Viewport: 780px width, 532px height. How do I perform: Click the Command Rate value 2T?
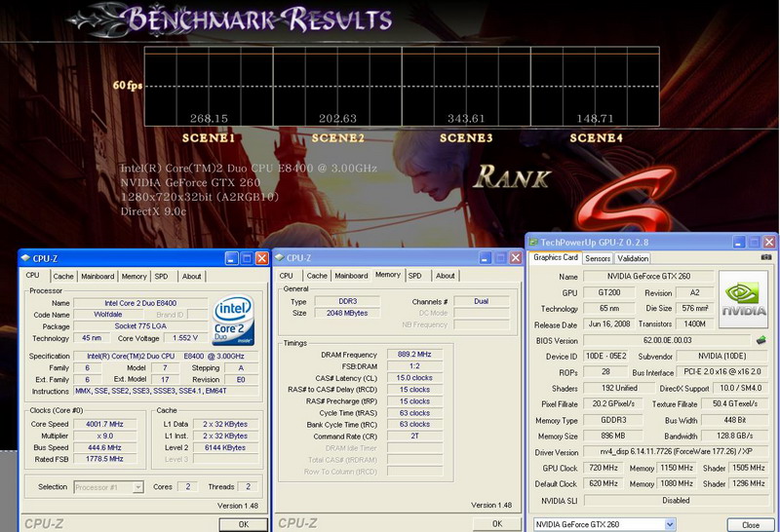point(414,437)
